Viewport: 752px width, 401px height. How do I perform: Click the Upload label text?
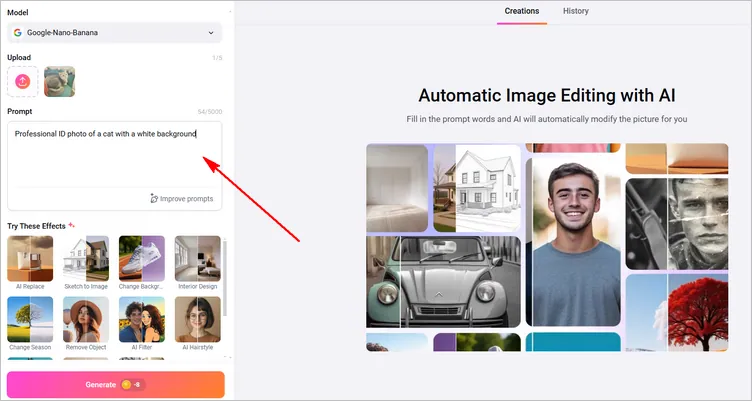(x=19, y=58)
